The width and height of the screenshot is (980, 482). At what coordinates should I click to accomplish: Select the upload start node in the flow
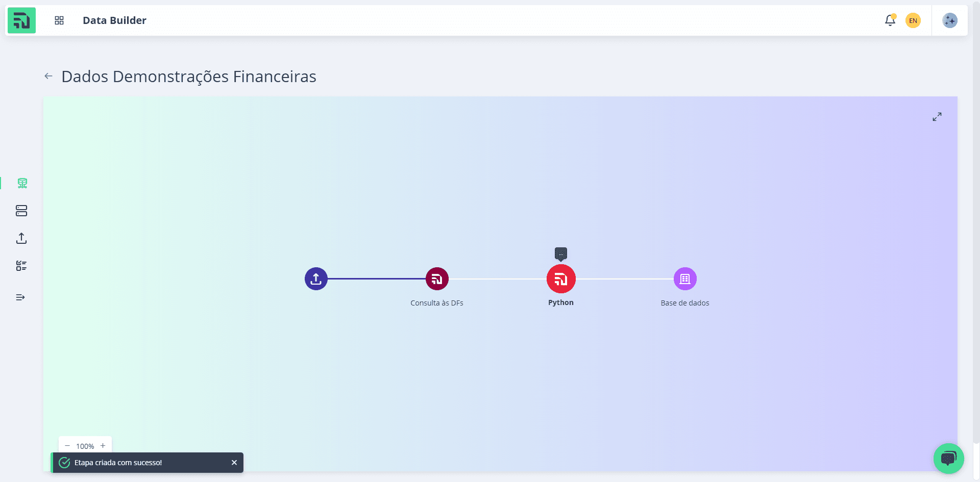(x=316, y=279)
